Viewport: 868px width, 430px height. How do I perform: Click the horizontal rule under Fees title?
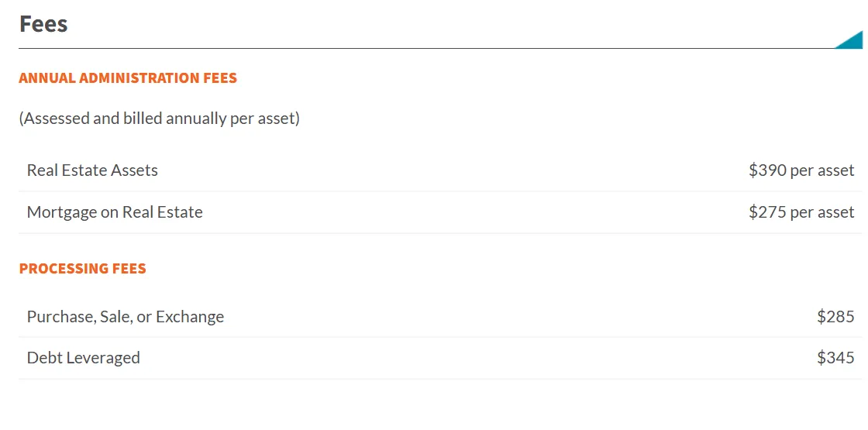tap(426, 49)
